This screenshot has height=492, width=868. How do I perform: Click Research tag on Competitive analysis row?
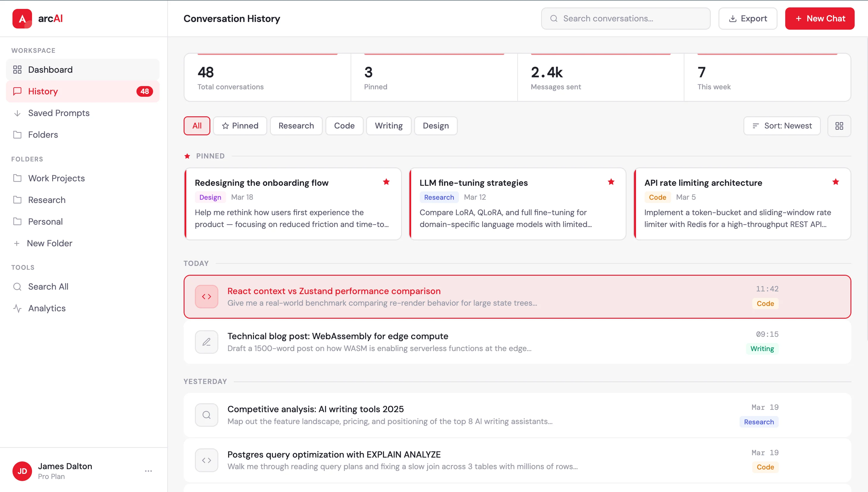pos(759,422)
